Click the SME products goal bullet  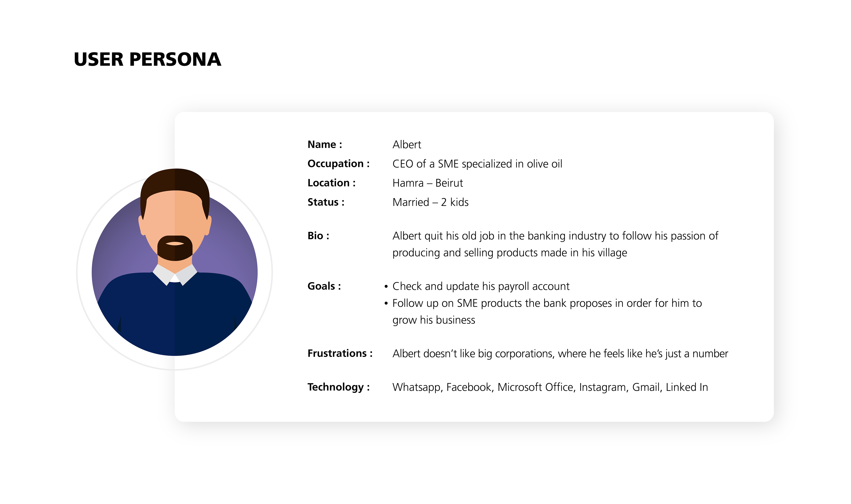coord(543,311)
